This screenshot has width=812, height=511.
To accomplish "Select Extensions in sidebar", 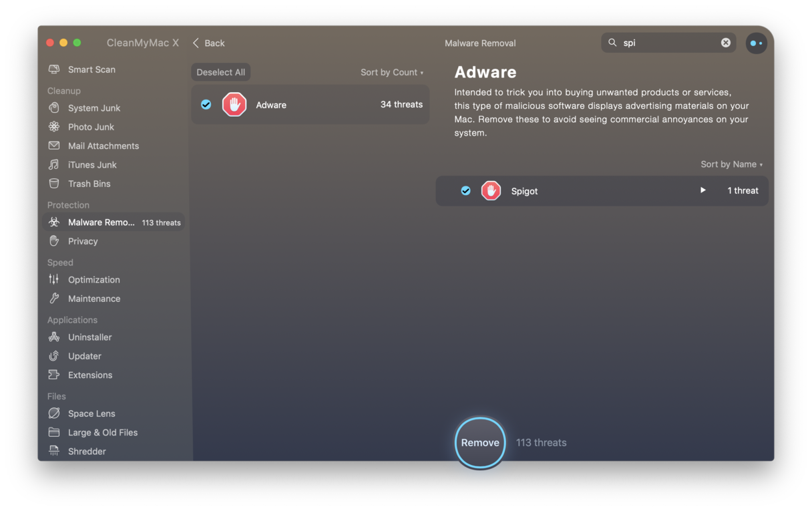I will (90, 375).
